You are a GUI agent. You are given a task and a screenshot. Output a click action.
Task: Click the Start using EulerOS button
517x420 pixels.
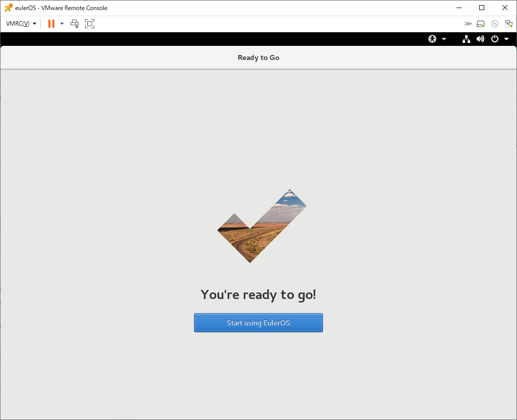[x=258, y=323]
